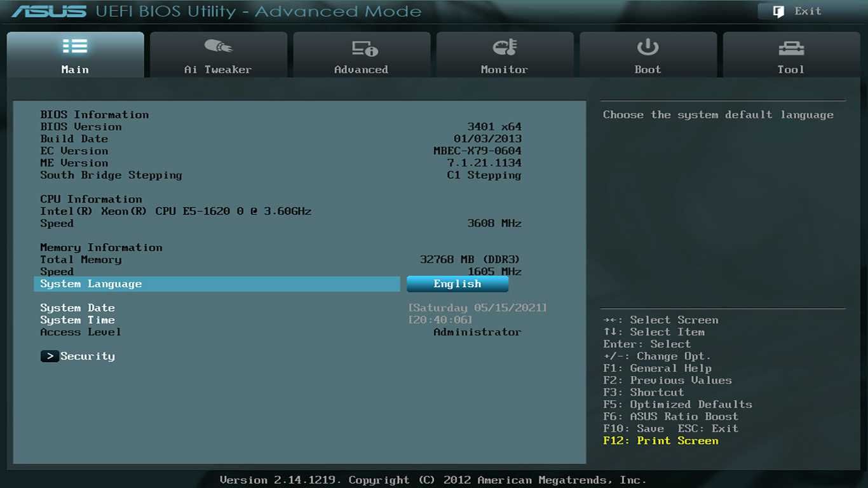Screen dimensions: 868x488
Task: Click the EC Version label
Action: pos(74,151)
